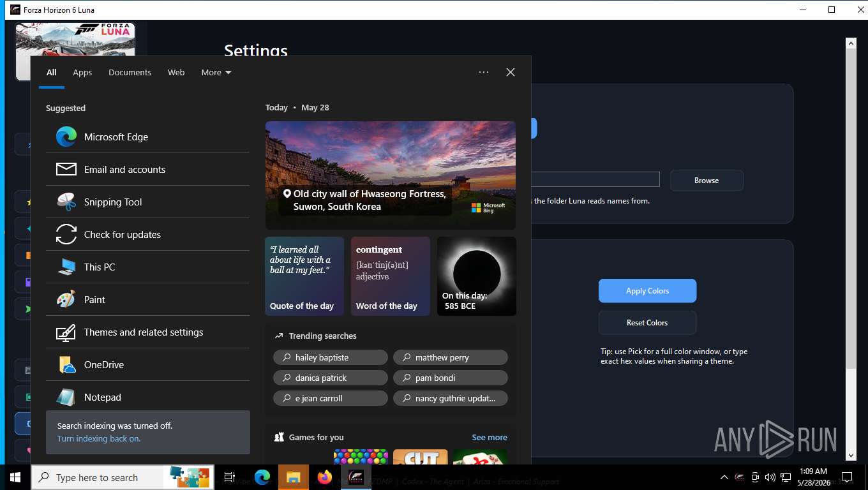The image size is (868, 490).
Task: Open the network tray icon
Action: point(784,477)
